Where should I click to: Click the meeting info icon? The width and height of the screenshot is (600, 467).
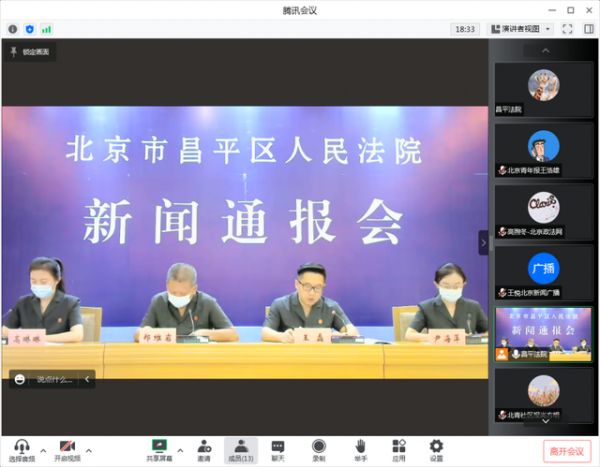click(13, 29)
